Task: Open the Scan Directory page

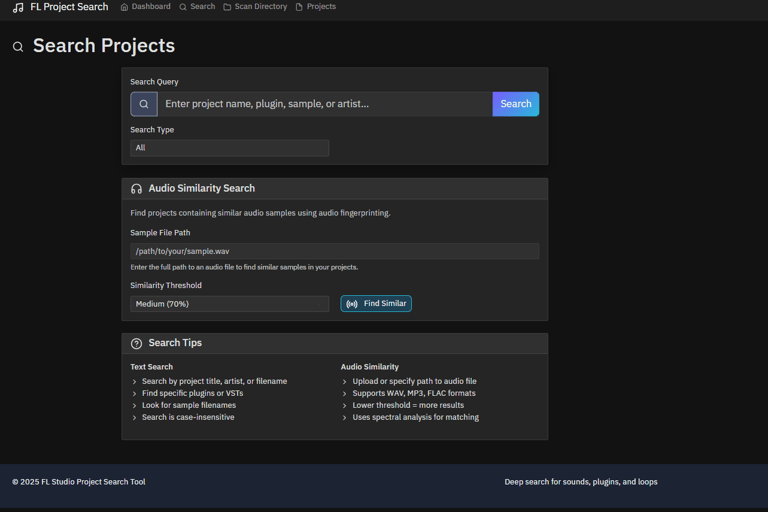Action: point(255,6)
